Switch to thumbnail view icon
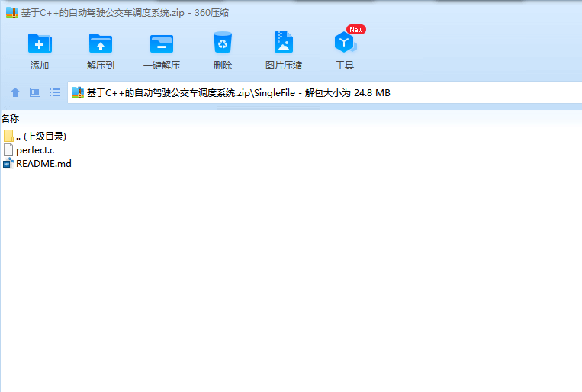Viewport: 582px width, 392px height. [x=35, y=92]
